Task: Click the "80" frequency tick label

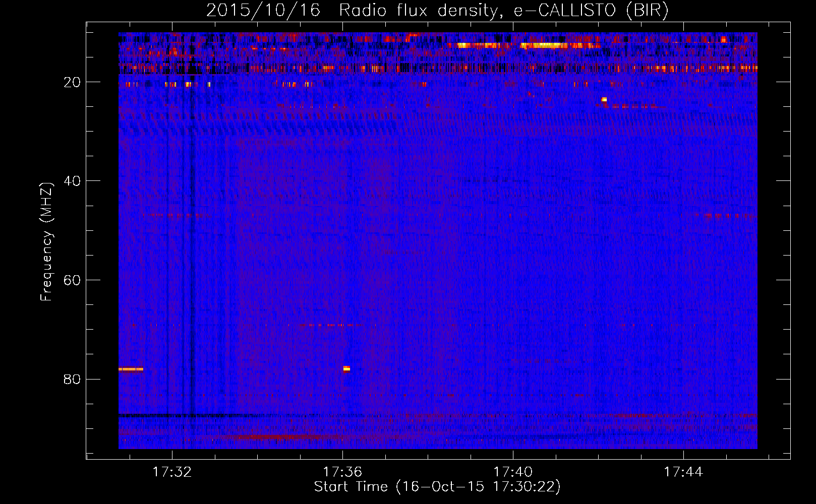Action: 72,379
